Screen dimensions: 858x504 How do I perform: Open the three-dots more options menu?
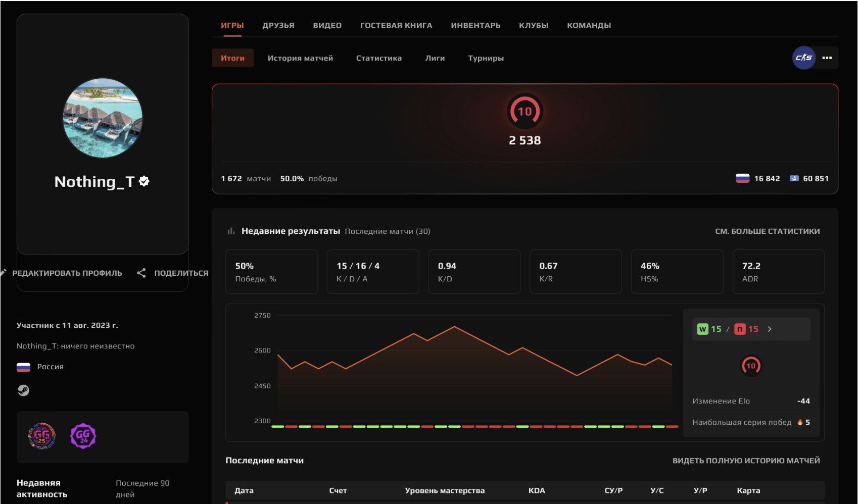click(x=827, y=58)
